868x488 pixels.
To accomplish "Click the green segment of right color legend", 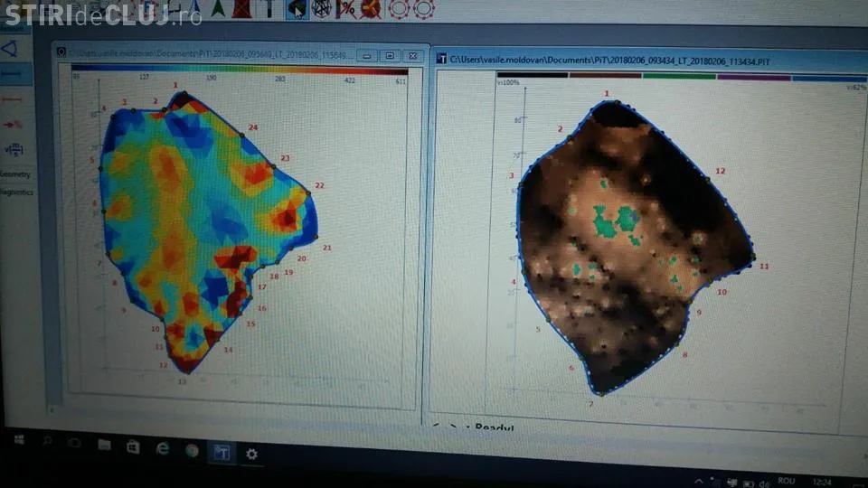I will 678,77.
